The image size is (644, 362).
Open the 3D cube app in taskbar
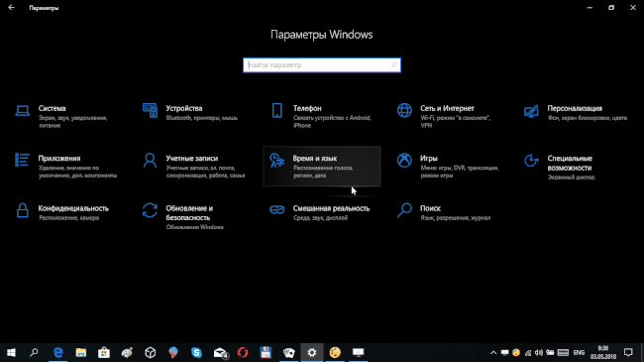[151, 352]
